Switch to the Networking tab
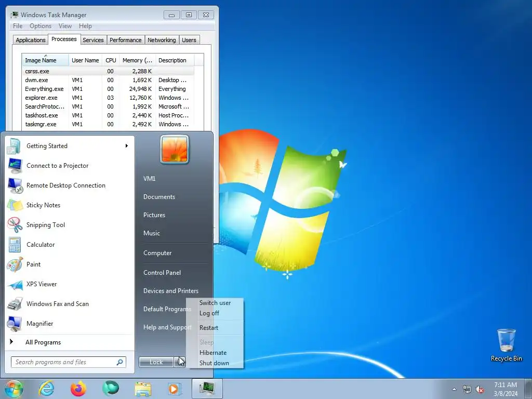Screen dimensions: 532x399 pyautogui.click(x=162, y=40)
